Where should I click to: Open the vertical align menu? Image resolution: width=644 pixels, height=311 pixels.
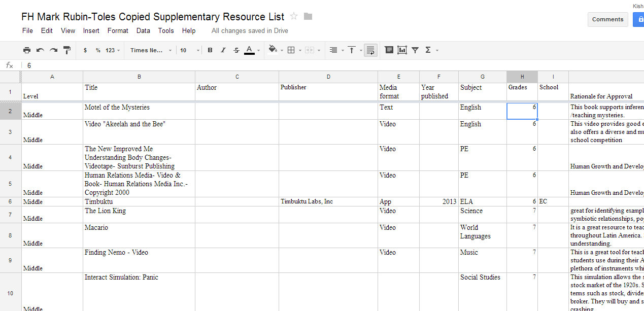pos(351,50)
